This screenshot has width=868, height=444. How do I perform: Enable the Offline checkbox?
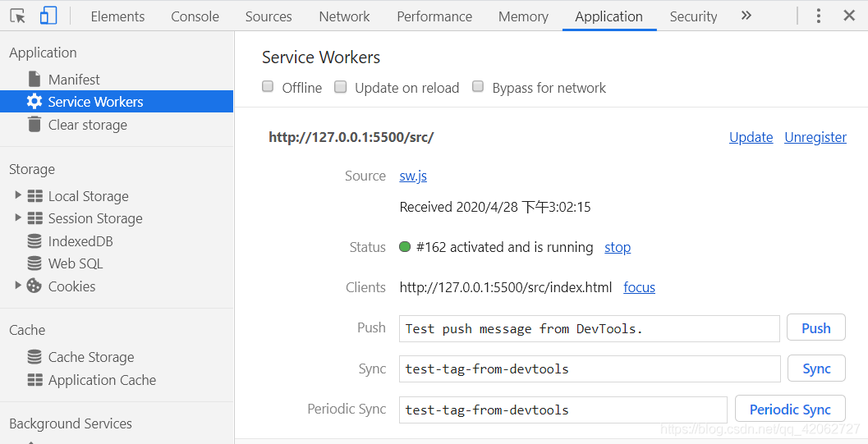268,87
